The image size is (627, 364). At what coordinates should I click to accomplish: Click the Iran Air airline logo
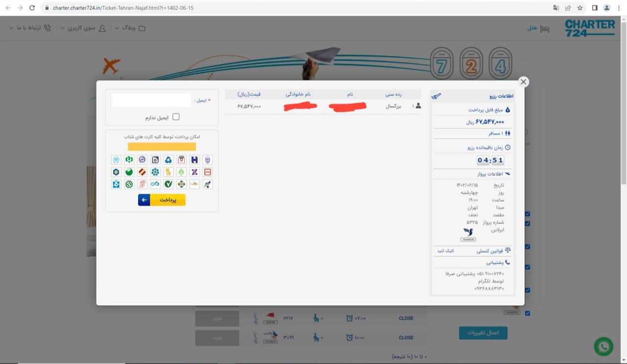(468, 234)
